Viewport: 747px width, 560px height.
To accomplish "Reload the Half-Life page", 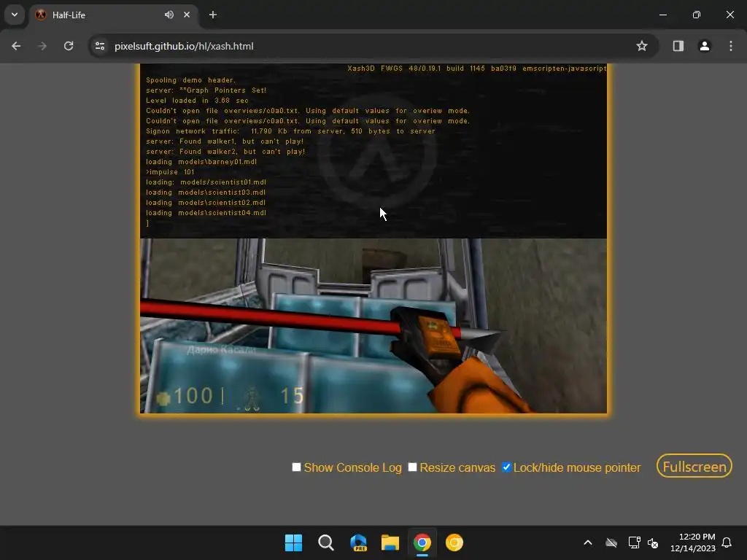I will point(69,46).
